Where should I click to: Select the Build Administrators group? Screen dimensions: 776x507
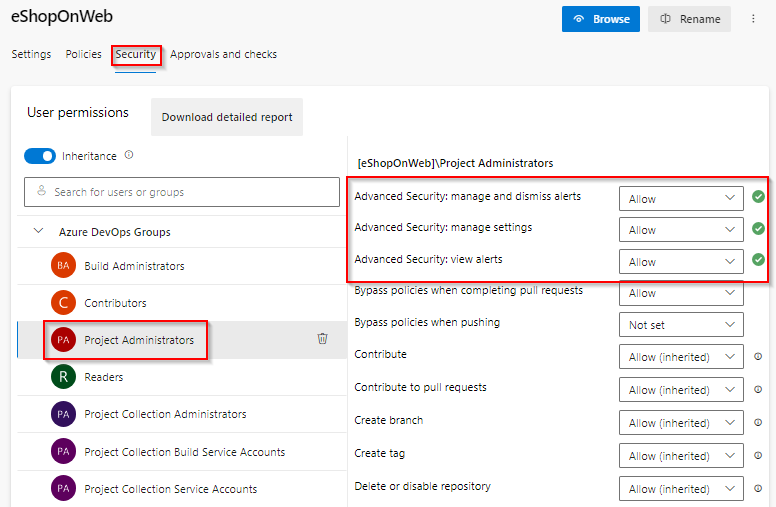coord(182,266)
